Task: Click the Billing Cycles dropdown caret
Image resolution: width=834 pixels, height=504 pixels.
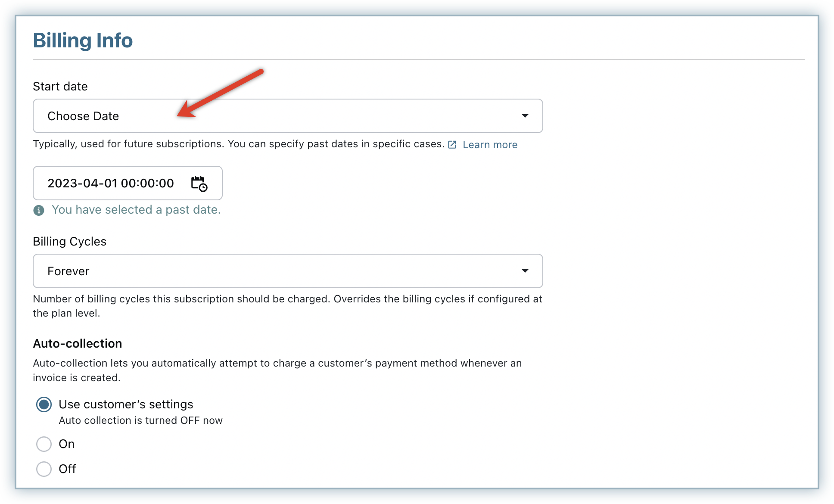Action: pyautogui.click(x=525, y=271)
